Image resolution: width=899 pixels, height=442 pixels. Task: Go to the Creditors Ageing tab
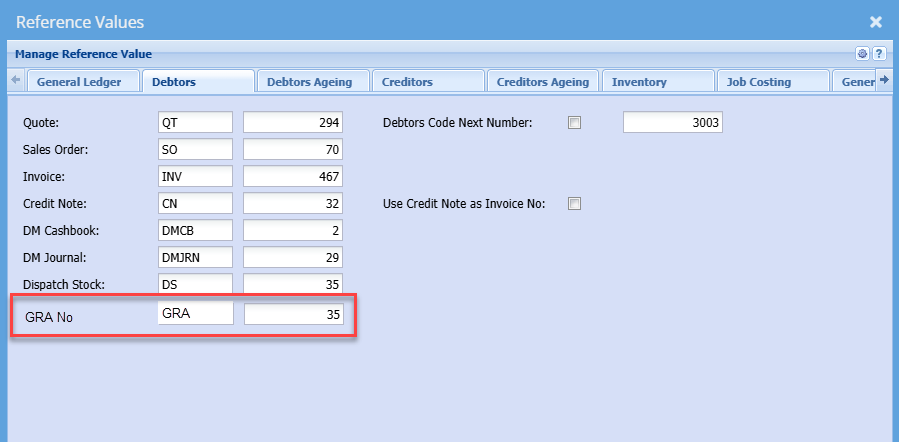pos(542,82)
